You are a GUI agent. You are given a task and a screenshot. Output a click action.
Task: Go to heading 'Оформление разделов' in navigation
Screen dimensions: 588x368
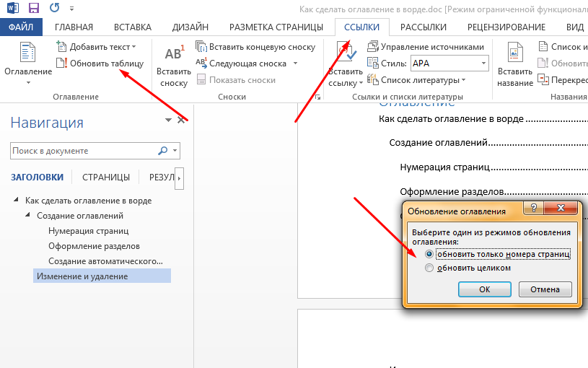pyautogui.click(x=94, y=246)
